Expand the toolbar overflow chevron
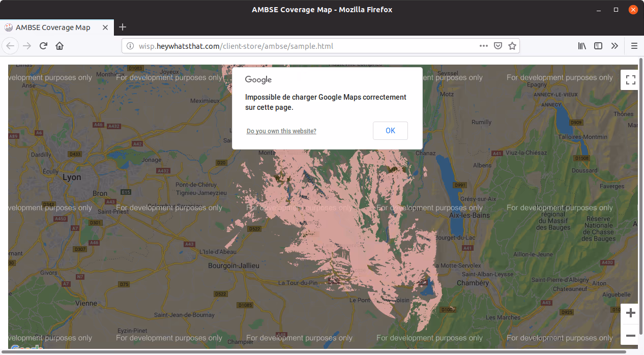Viewport: 644px width, 355px height. tap(614, 46)
